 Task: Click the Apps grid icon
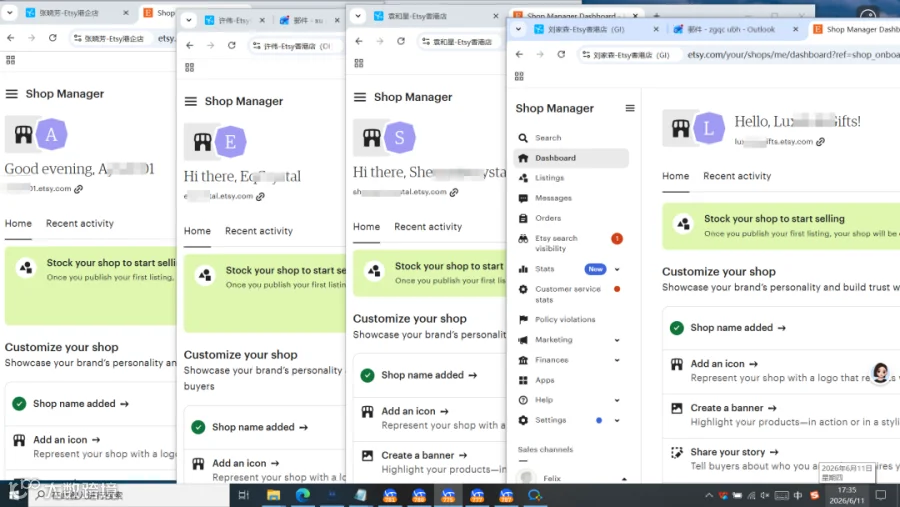click(x=523, y=380)
